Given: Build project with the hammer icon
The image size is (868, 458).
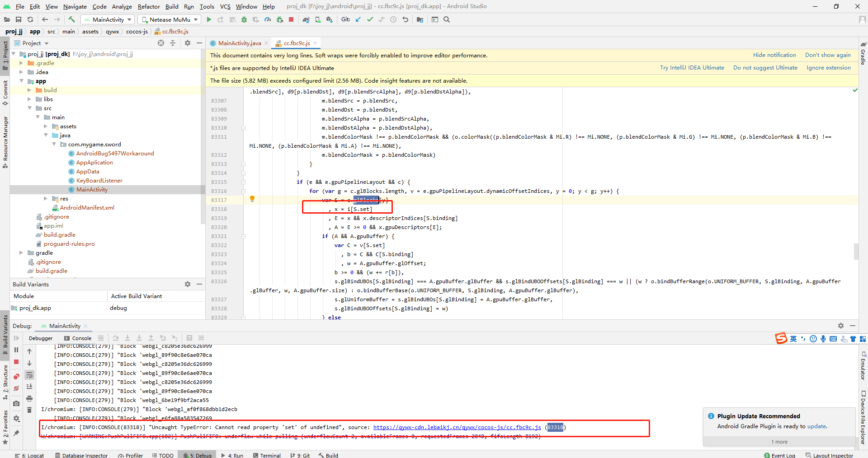Looking at the screenshot, I should pyautogui.click(x=71, y=19).
